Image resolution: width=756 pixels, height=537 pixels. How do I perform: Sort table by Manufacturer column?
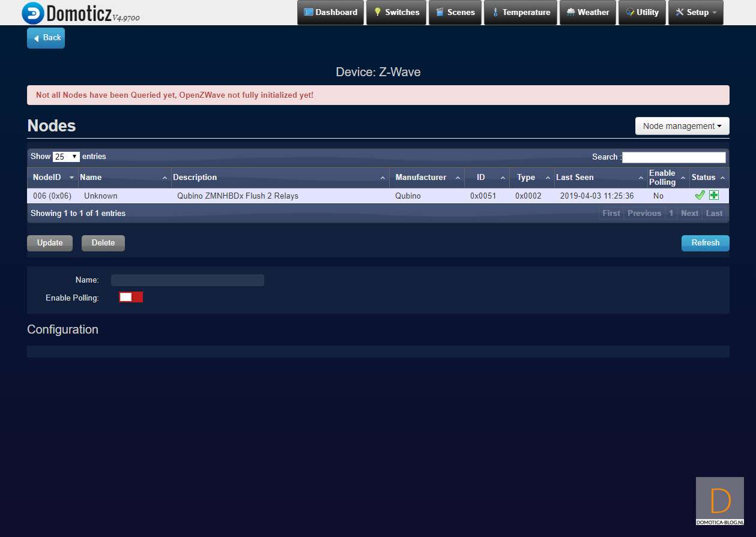[x=427, y=178]
